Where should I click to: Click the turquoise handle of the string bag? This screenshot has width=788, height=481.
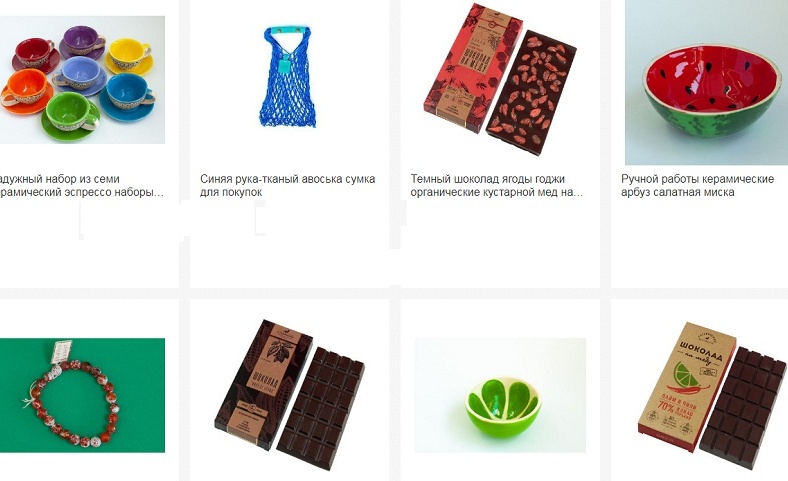coord(287,31)
